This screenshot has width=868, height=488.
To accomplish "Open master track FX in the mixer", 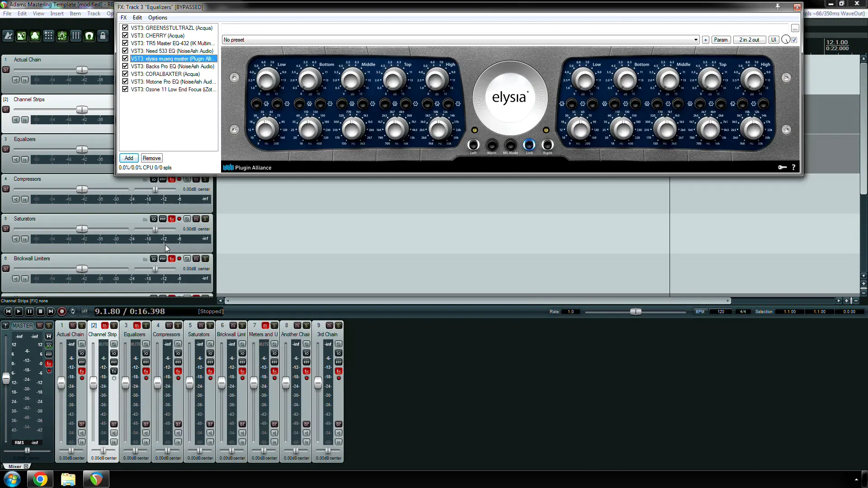I will [49, 364].
